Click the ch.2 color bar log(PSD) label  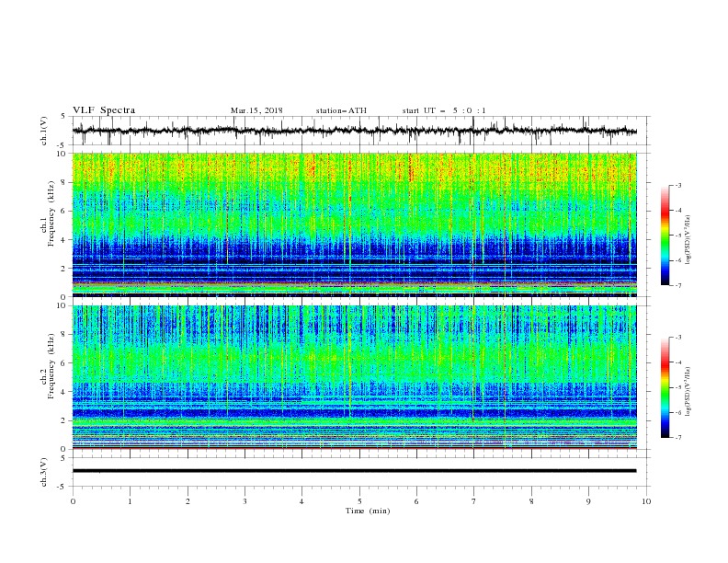[x=688, y=392]
